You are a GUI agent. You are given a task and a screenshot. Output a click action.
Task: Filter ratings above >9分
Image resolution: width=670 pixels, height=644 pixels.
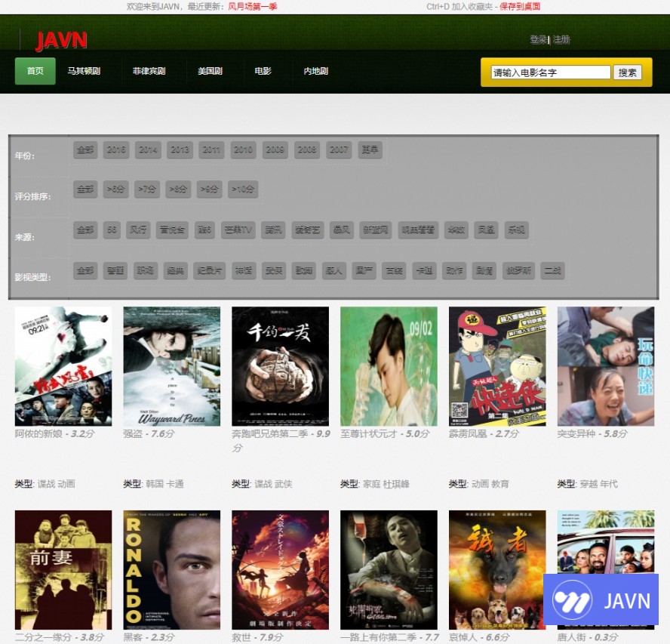pyautogui.click(x=210, y=189)
